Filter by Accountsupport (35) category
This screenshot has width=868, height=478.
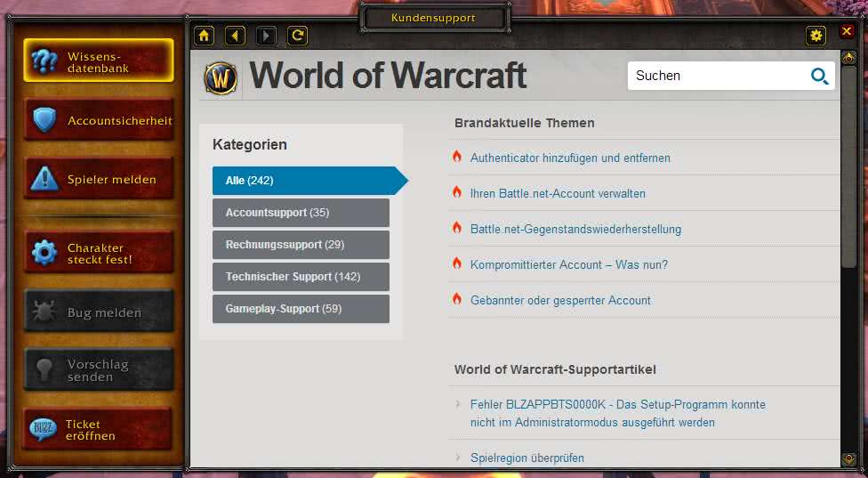301,213
